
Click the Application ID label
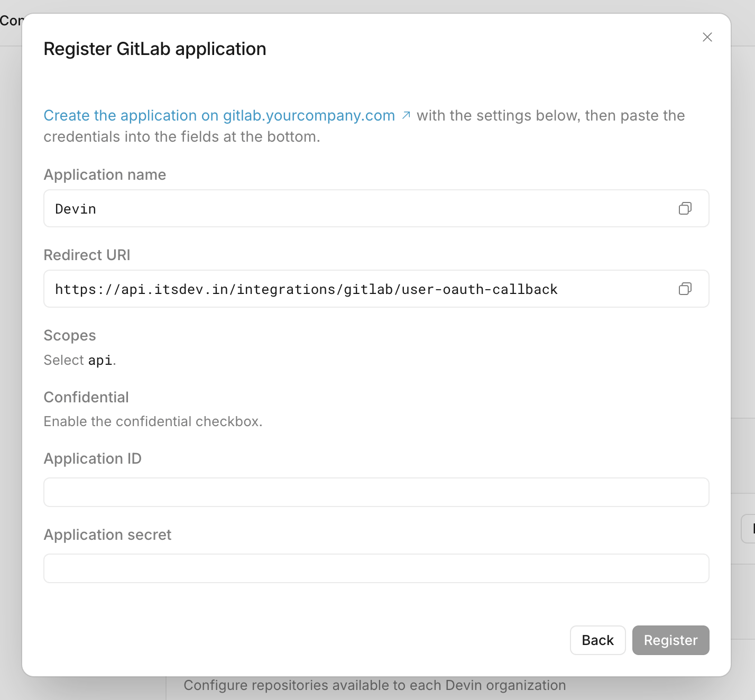pyautogui.click(x=93, y=458)
